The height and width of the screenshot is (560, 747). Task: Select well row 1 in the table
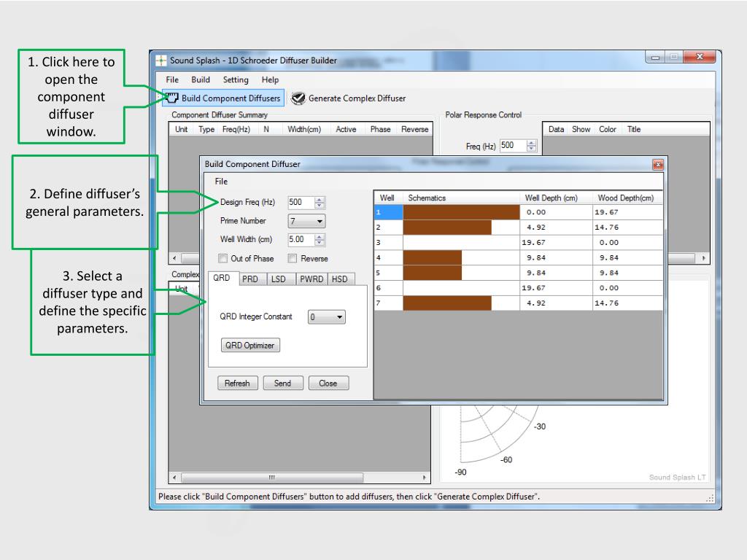pyautogui.click(x=519, y=212)
